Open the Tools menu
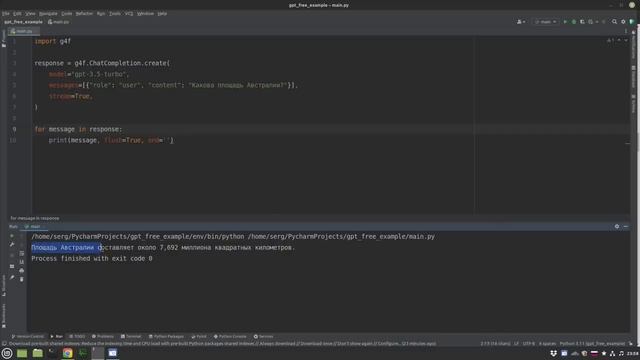Screen dimensions: 640x360 tap(115, 13)
